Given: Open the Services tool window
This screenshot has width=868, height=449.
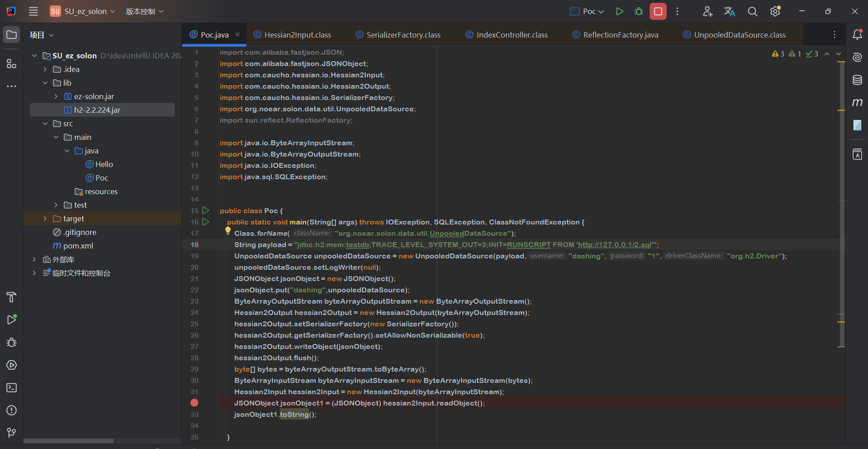Looking at the screenshot, I should pyautogui.click(x=12, y=365).
